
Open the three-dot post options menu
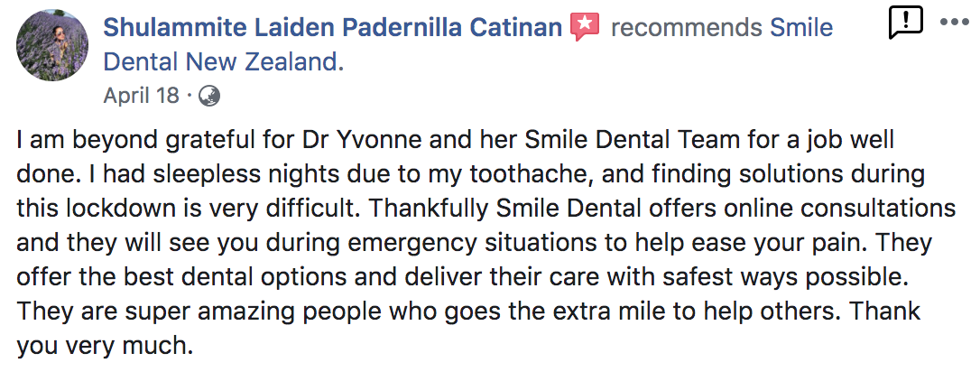pyautogui.click(x=954, y=21)
